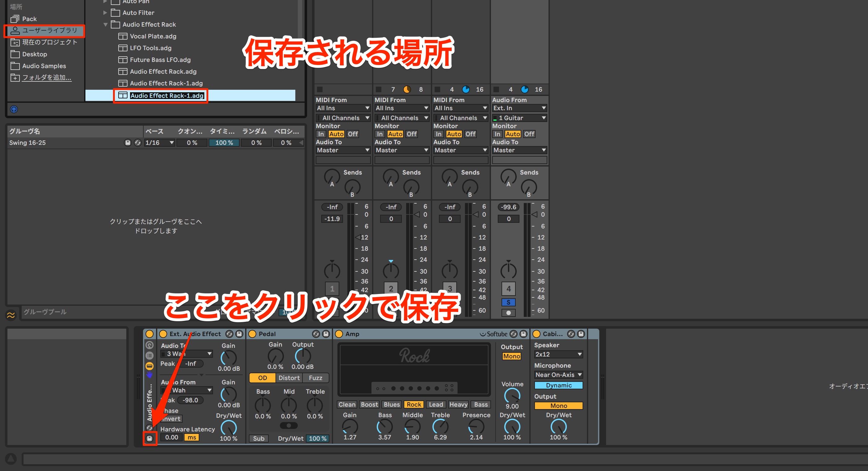Screen dimensions: 868x471
Task: Toggle the Amp Output Mono button
Action: point(511,356)
